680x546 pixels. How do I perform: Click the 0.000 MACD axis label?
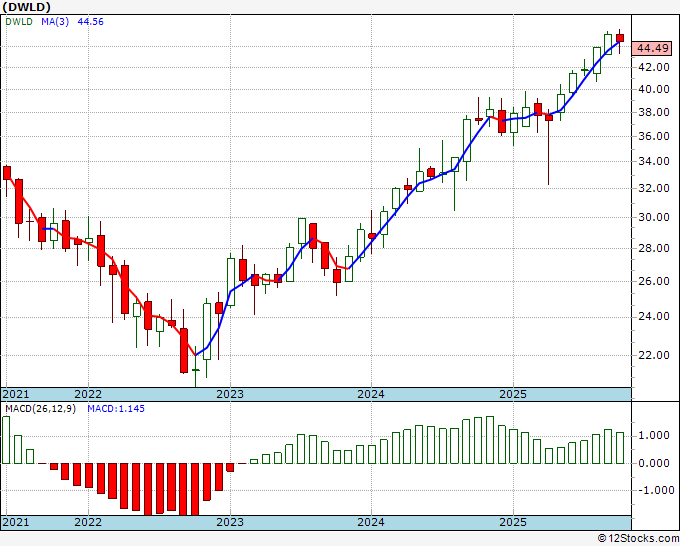click(x=655, y=463)
